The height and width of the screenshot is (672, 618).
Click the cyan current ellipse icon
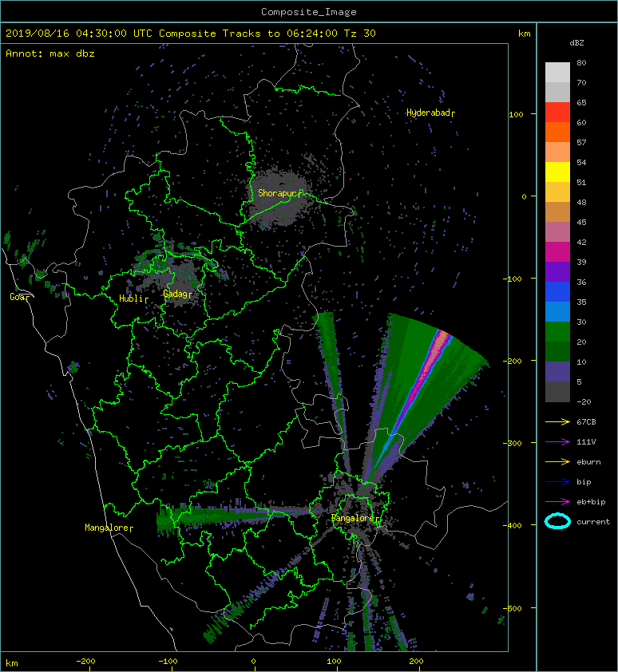pos(557,521)
